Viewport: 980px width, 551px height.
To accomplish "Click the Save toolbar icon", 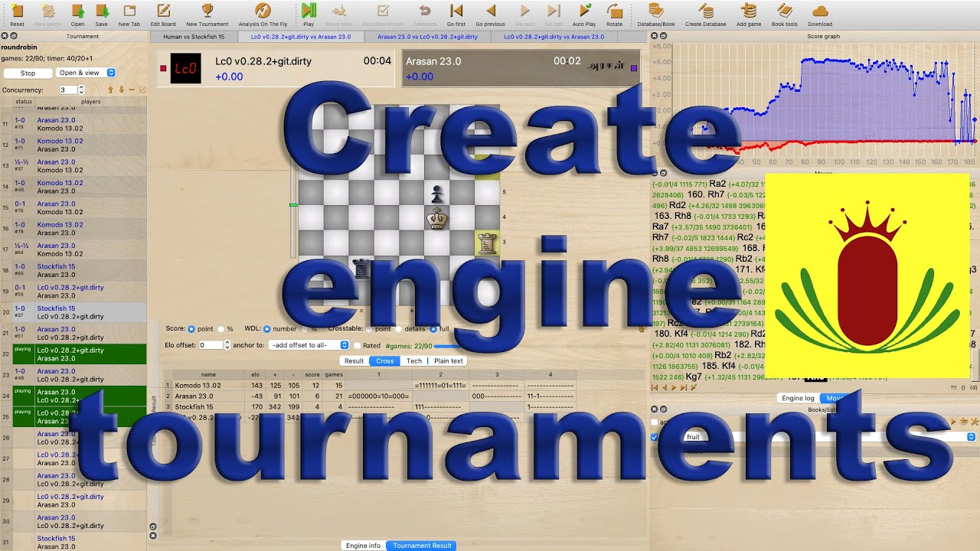I will [102, 11].
